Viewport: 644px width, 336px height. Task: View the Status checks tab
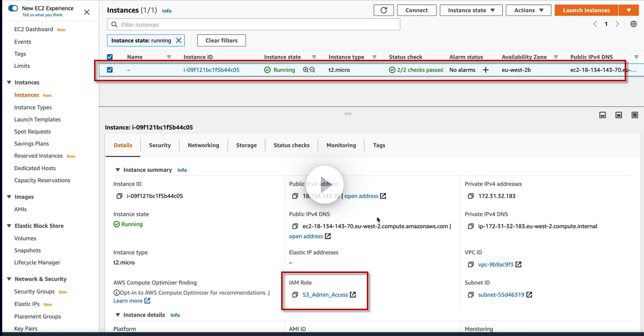(x=292, y=145)
